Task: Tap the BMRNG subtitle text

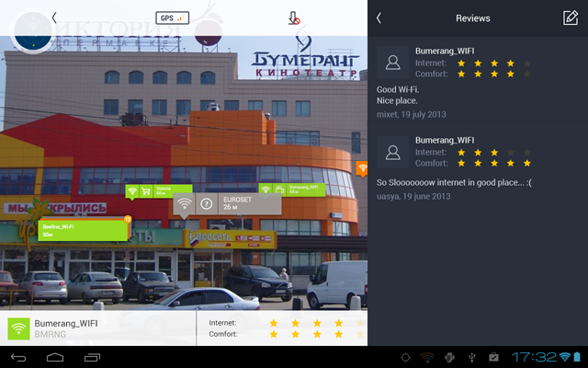Action: 51,334
